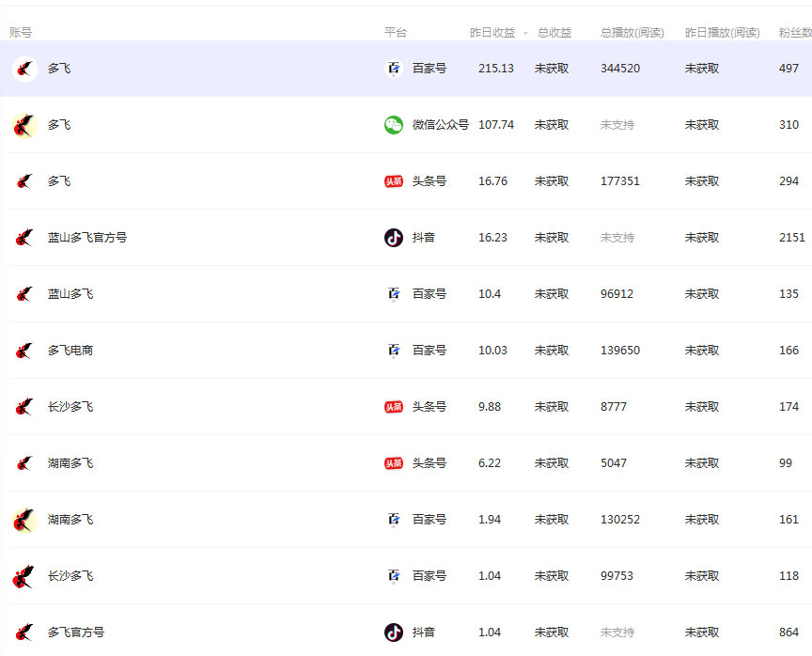
Task: Click the earnings value 215.13
Action: coord(496,69)
